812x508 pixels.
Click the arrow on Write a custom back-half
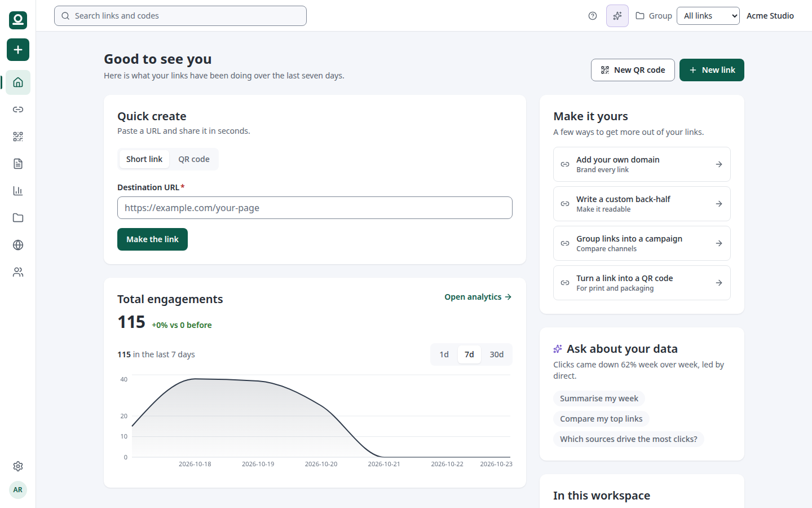tap(719, 204)
